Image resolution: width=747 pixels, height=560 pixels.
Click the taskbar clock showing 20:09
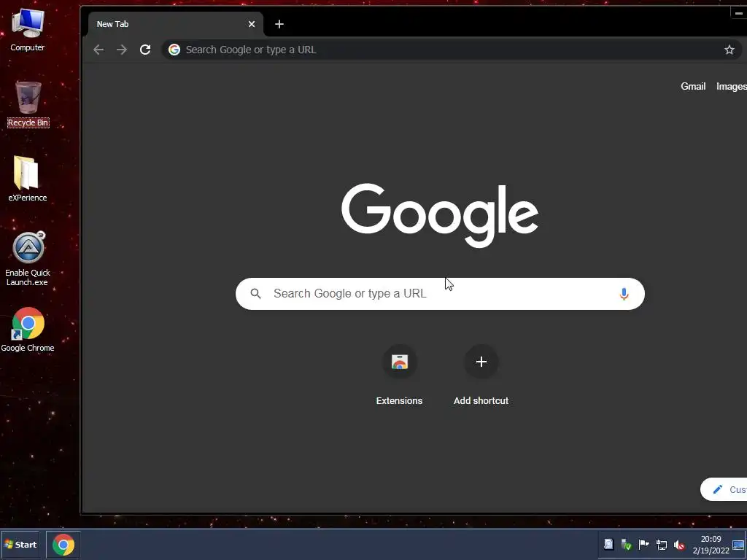(x=711, y=544)
